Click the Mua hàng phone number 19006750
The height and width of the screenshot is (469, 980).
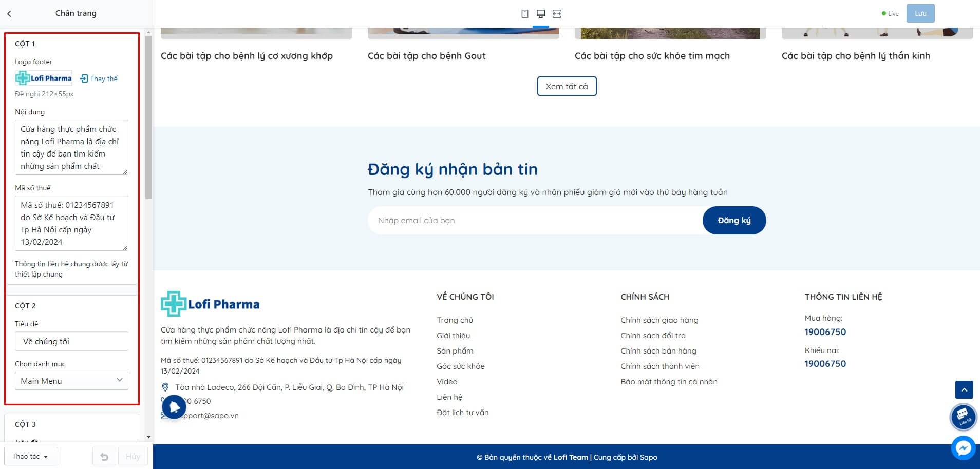pos(825,332)
